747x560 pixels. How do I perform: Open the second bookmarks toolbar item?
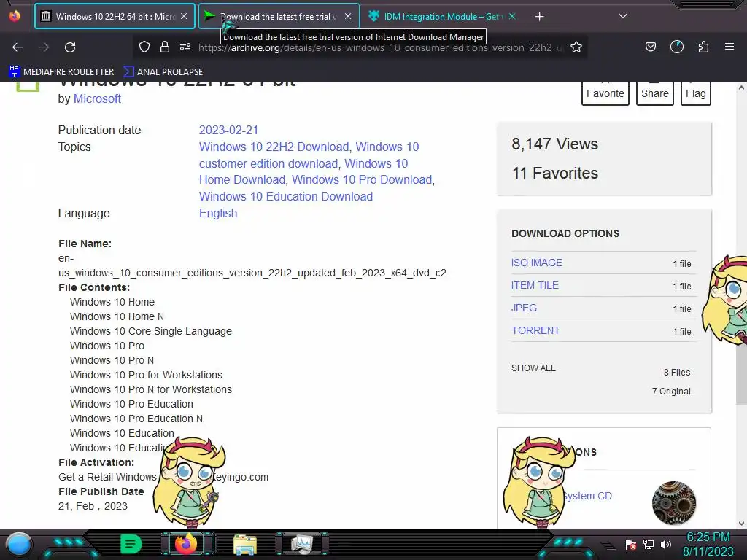click(x=163, y=72)
